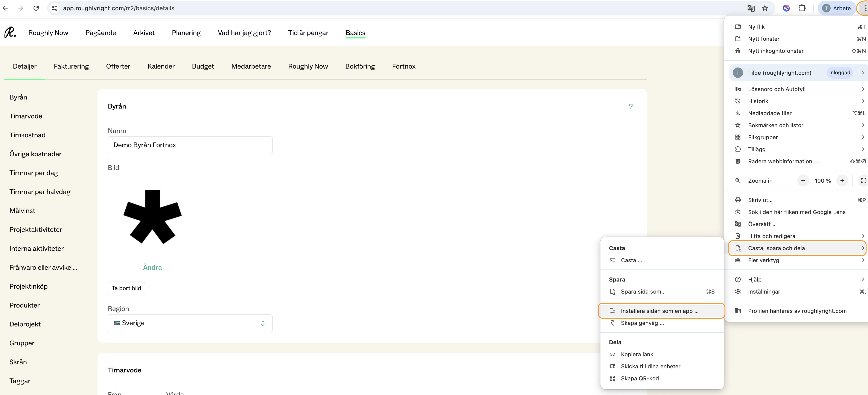
Task: Click the Google Translate icon in address bar
Action: 751,8
